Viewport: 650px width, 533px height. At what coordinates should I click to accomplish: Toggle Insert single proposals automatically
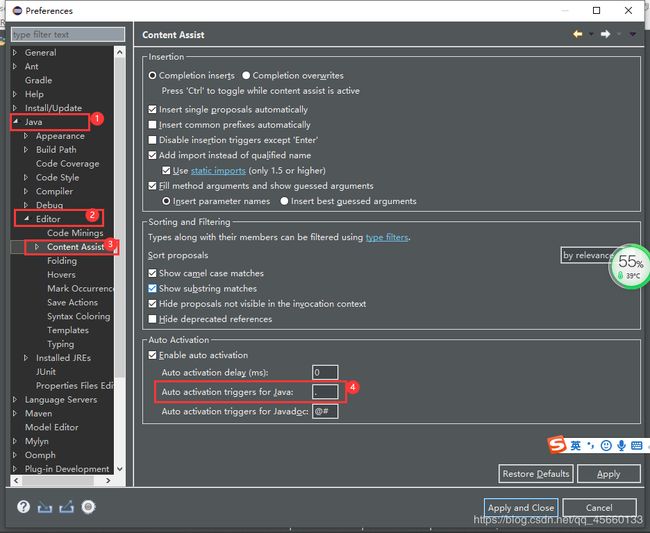pyautogui.click(x=152, y=109)
